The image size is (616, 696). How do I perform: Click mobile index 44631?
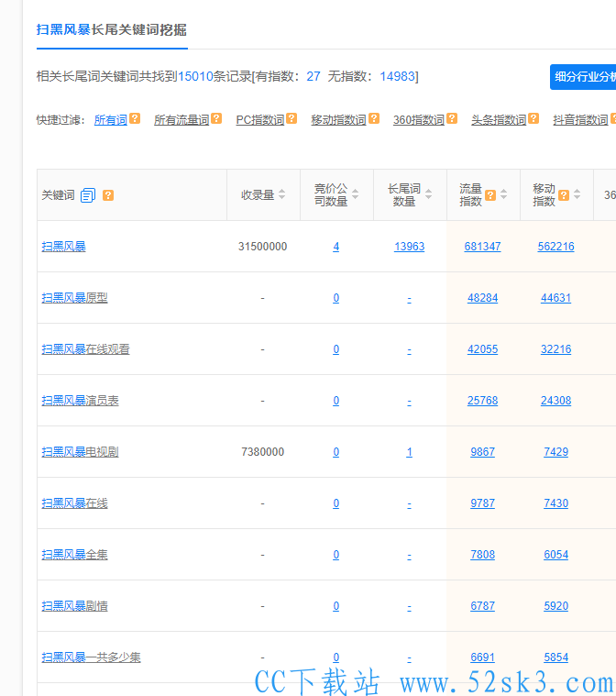point(556,298)
